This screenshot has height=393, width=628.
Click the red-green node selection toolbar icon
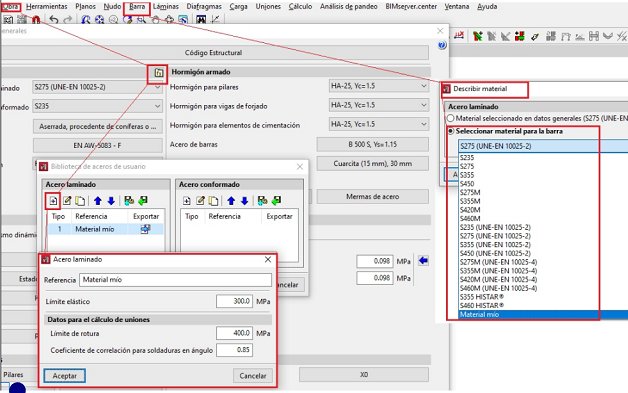pyautogui.click(x=477, y=36)
